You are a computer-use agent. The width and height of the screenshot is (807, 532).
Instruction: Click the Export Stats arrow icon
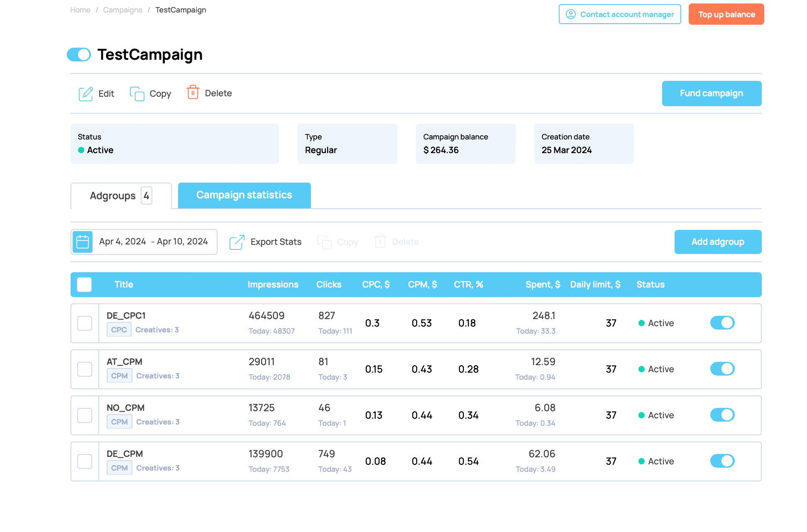pos(237,242)
